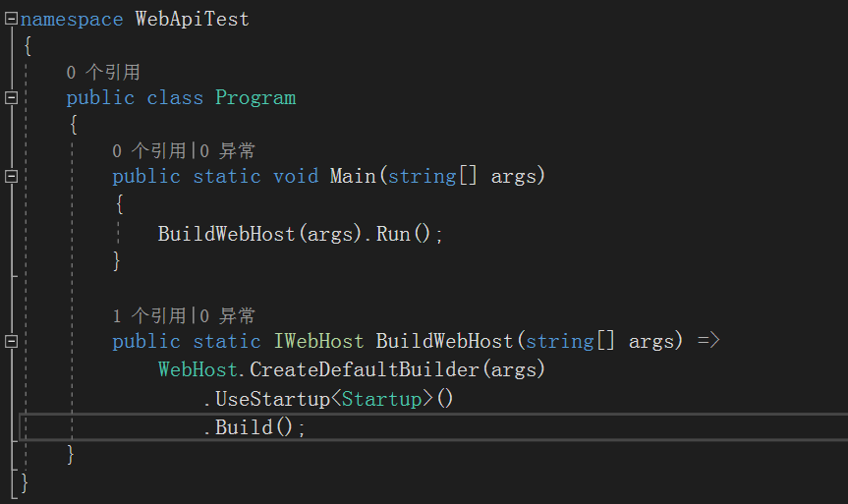
Task: Collapse the Program class block
Action: [x=11, y=97]
